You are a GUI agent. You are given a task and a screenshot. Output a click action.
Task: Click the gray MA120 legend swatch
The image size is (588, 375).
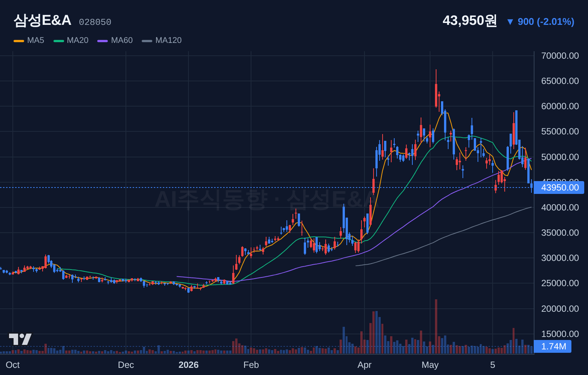coord(147,41)
